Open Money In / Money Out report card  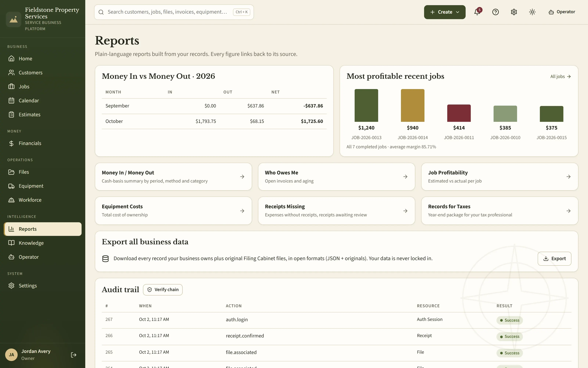(173, 177)
